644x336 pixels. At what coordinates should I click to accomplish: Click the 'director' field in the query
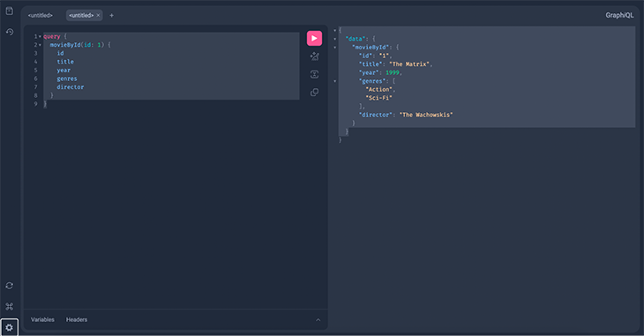coord(71,87)
